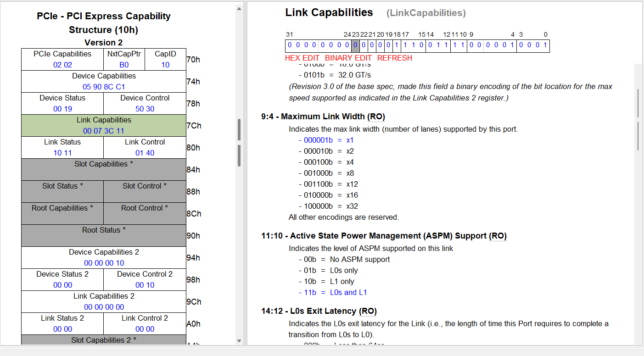644x356 pixels.
Task: Click bit 9 in the register bitfield
Action: coord(471,46)
